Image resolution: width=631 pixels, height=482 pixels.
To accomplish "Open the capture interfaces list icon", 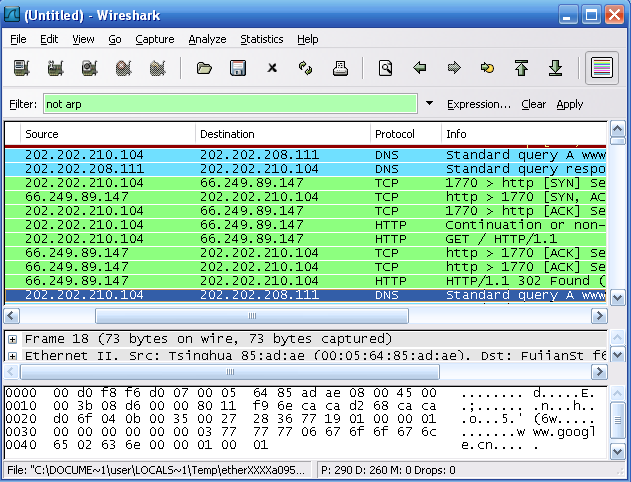I will (21, 68).
